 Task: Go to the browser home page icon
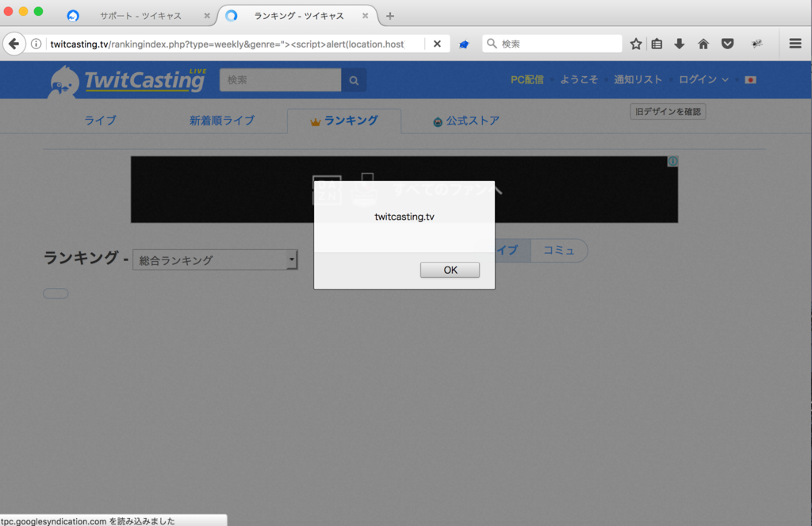click(703, 44)
